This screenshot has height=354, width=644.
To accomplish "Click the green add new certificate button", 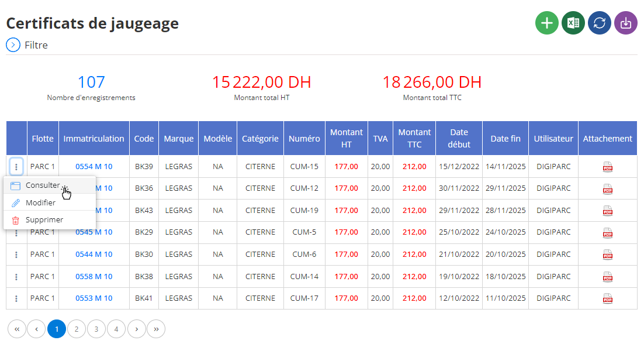I will (x=546, y=23).
